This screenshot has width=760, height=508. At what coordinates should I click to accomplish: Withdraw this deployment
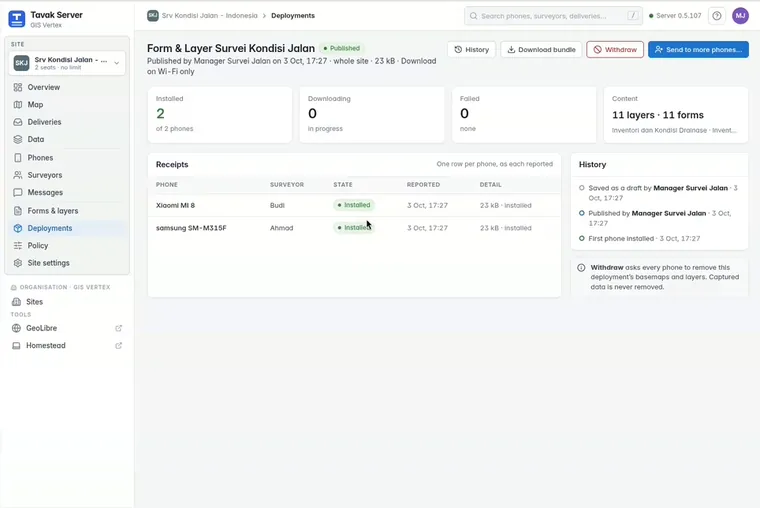click(615, 49)
